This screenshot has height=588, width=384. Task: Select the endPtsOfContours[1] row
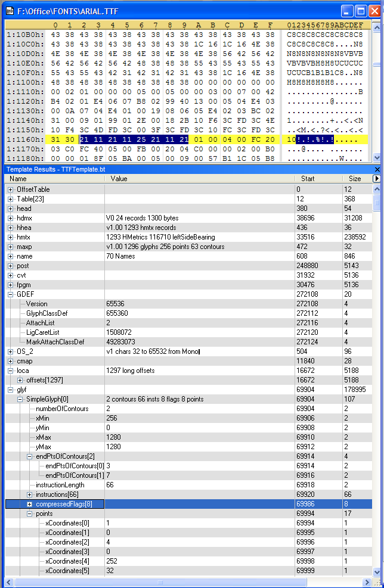pos(189,475)
